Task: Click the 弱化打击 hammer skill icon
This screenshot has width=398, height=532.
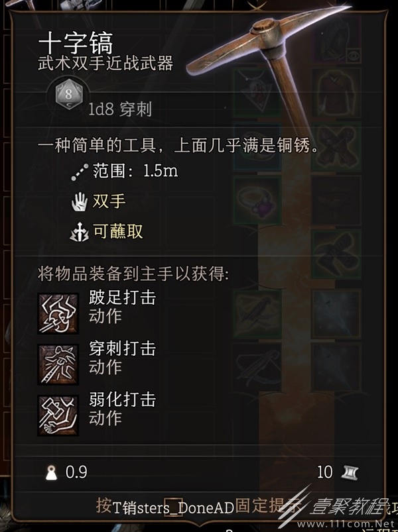Action: pos(58,415)
